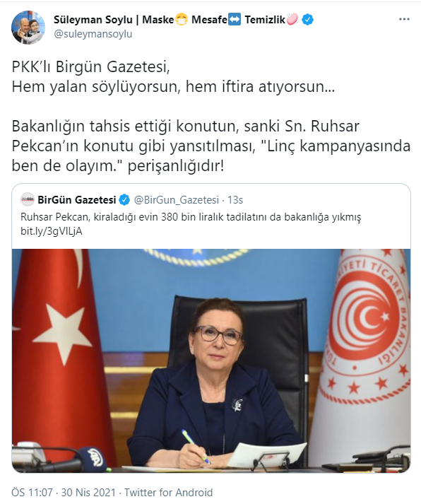Click Süleyman Soylu's profile avatar

[x=28, y=27]
